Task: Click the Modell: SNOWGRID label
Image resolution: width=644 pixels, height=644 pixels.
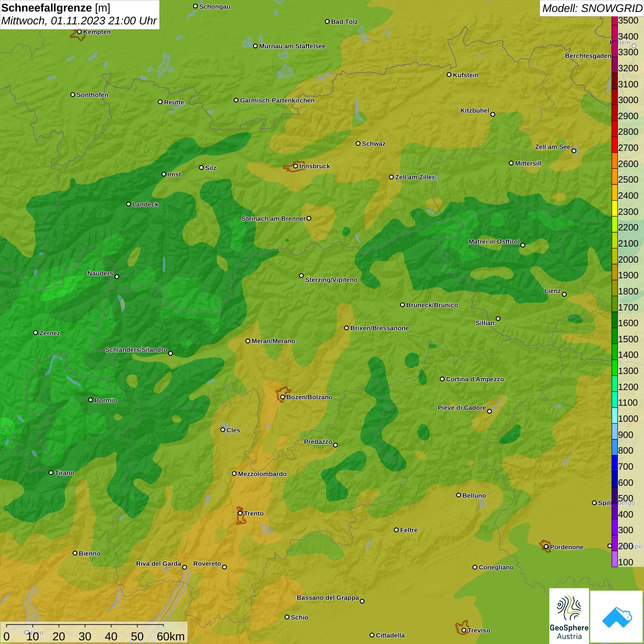Action: [x=592, y=8]
